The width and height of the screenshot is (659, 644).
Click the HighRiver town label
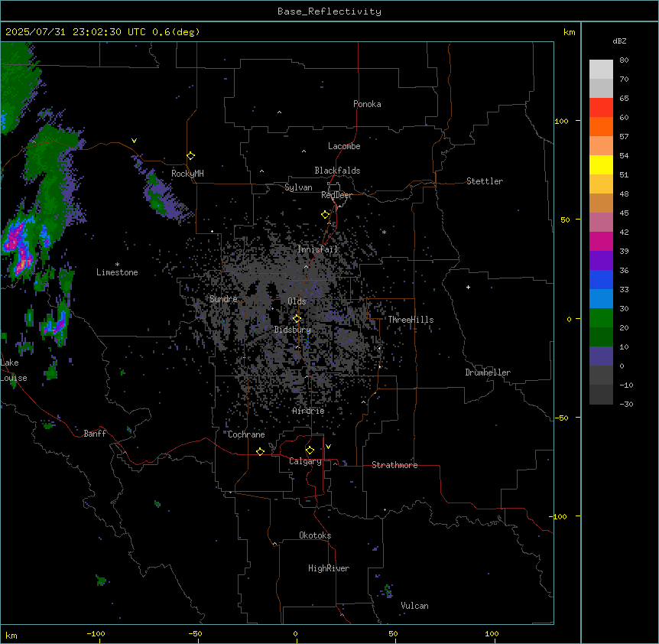[x=329, y=568]
